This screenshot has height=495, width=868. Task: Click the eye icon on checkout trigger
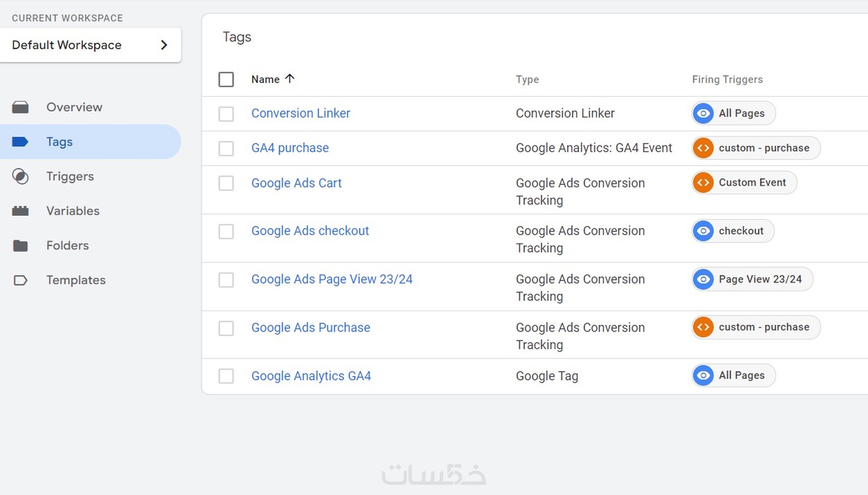[x=703, y=231]
